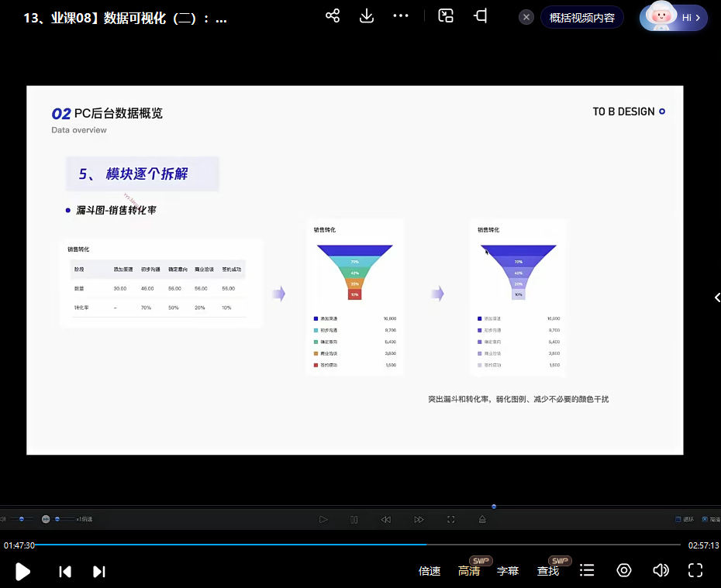721x588 pixels.
Task: Open the 倍速 playback speed menu
Action: coord(429,571)
